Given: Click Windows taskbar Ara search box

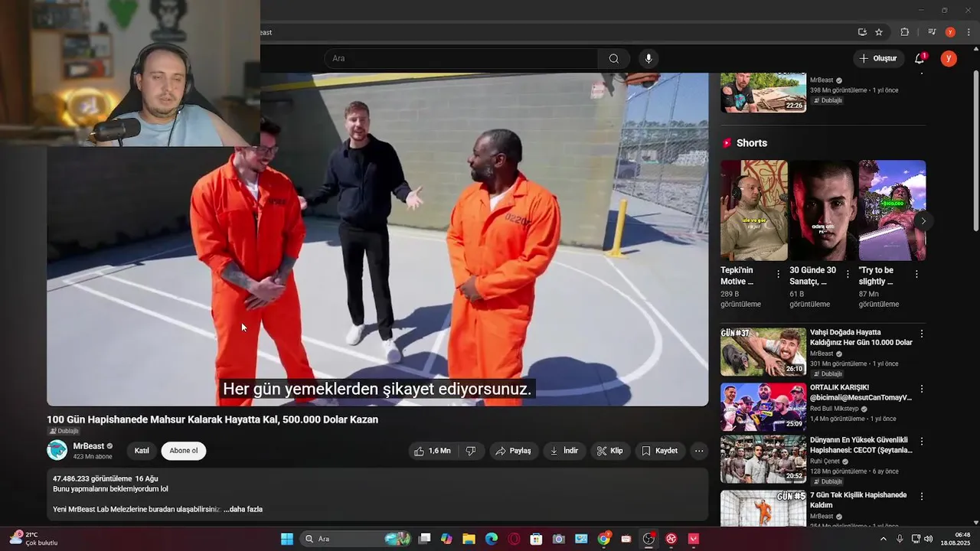Looking at the screenshot, I should (x=357, y=539).
